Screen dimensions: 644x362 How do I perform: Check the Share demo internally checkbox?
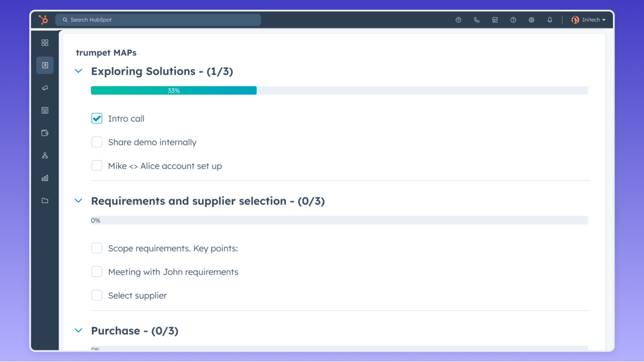(97, 142)
